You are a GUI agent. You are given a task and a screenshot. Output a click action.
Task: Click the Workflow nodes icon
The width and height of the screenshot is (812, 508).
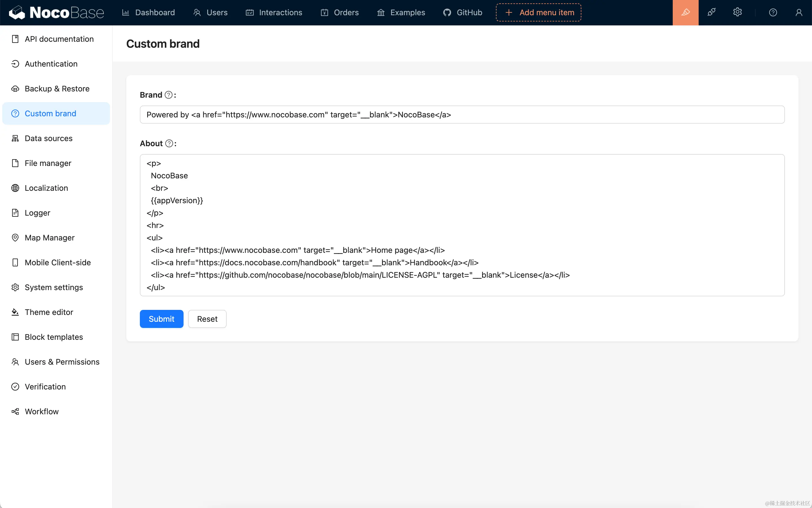[15, 411]
